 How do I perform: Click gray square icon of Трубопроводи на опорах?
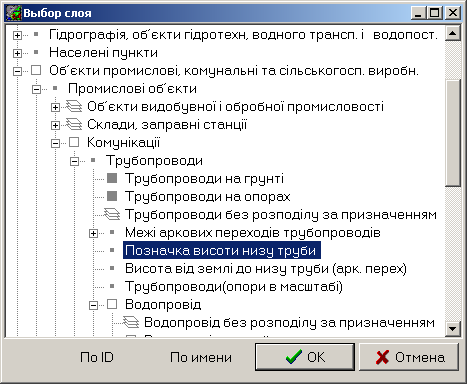tap(112, 196)
